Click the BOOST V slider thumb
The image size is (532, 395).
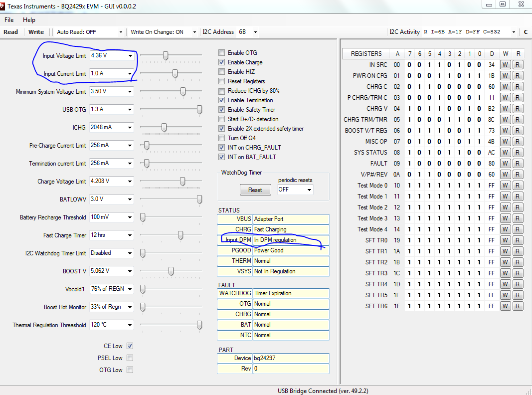pyautogui.click(x=172, y=271)
